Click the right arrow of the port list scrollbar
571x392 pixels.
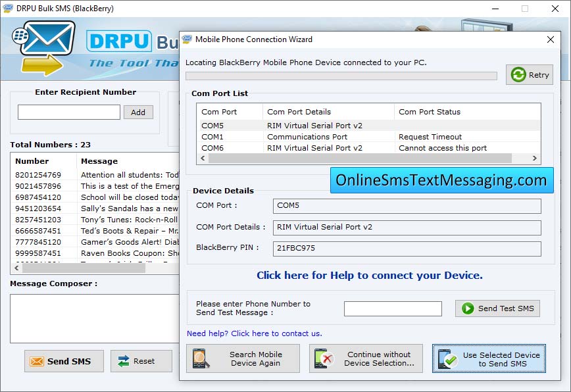(x=534, y=159)
